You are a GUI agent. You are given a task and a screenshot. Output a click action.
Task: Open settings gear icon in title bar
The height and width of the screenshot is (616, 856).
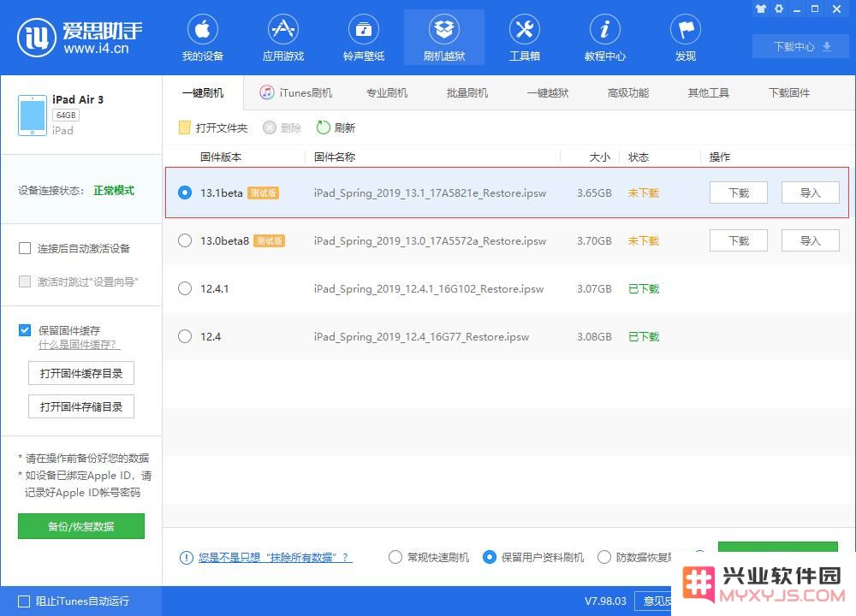click(779, 9)
